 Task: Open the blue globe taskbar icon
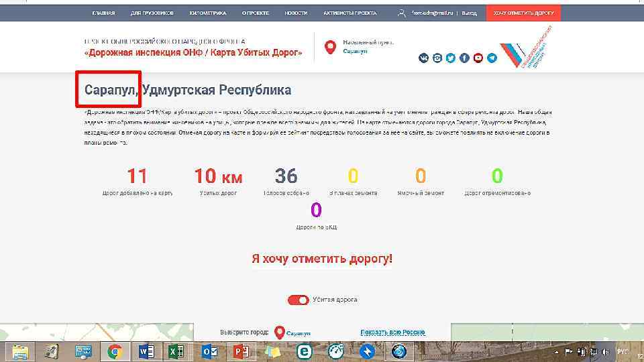click(398, 352)
